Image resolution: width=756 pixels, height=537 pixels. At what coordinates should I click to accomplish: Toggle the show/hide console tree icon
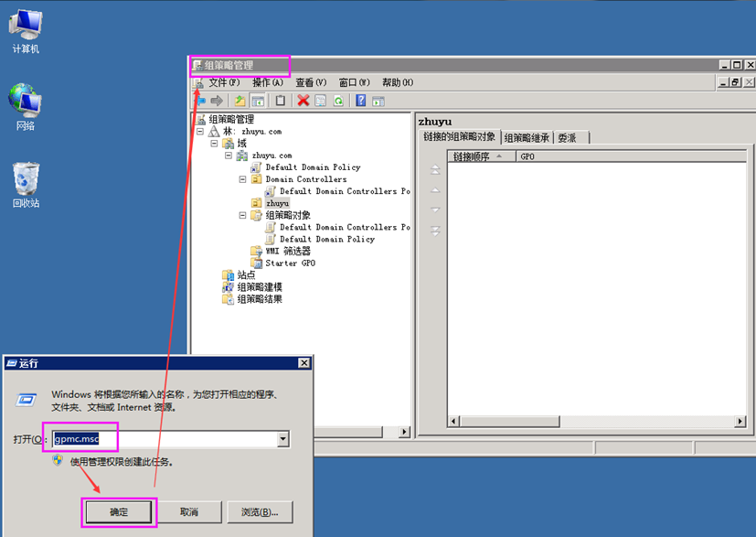(x=258, y=101)
